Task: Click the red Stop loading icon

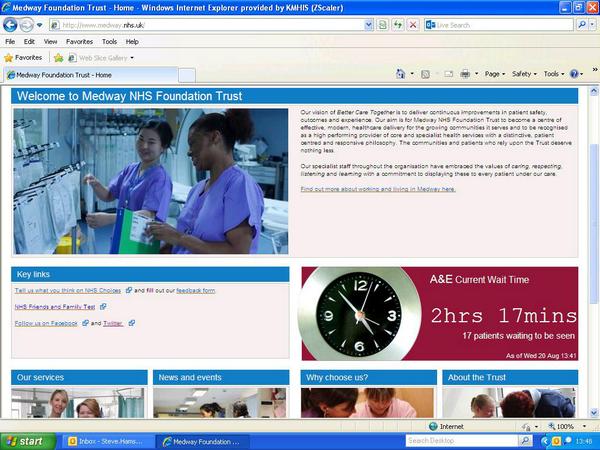Action: pyautogui.click(x=413, y=25)
